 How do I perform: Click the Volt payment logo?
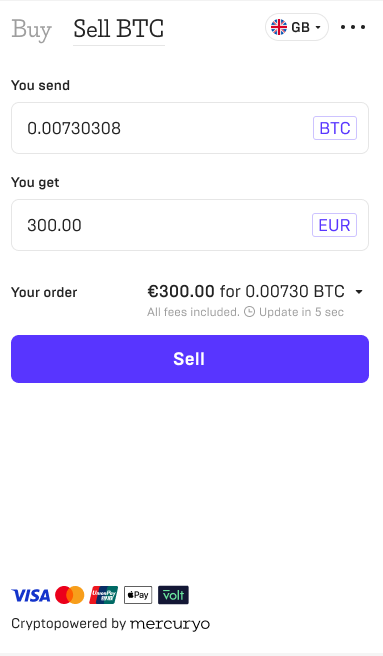pos(173,595)
